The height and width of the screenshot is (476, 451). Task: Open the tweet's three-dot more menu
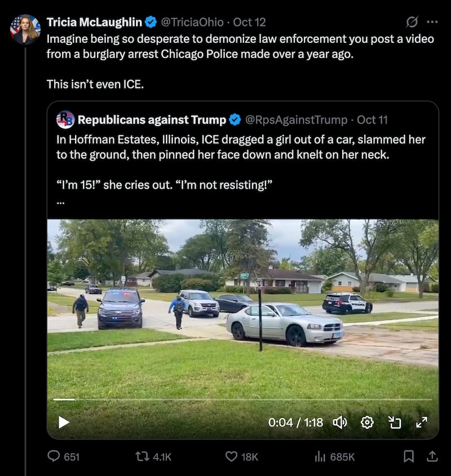[432, 22]
